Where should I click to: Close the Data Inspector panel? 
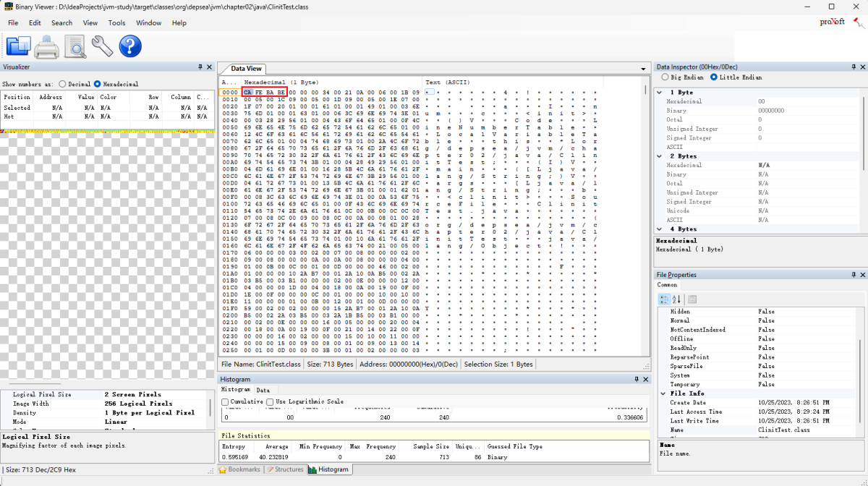click(x=862, y=67)
